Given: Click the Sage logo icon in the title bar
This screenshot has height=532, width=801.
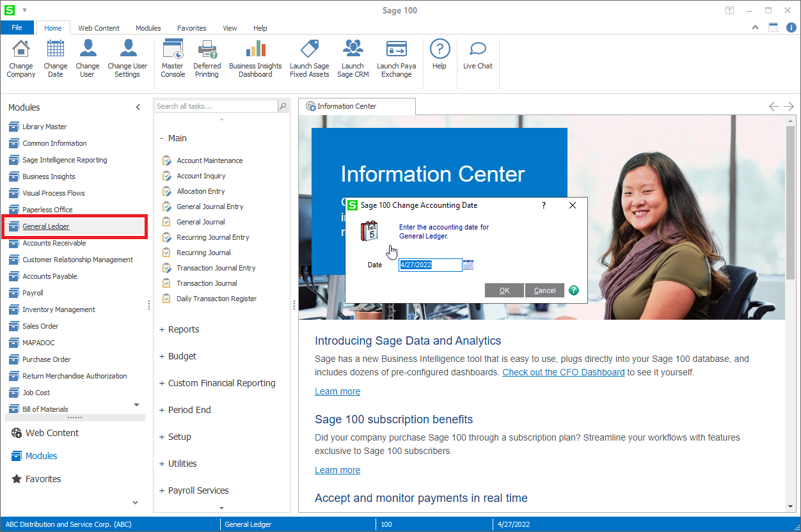Looking at the screenshot, I should click(10, 10).
